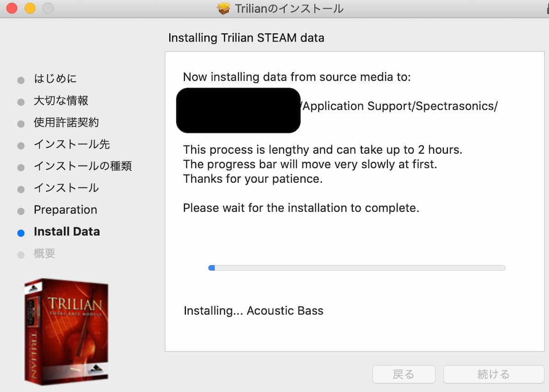Screen dimensions: 549x392
Task: Click the blue bullet beside Install Data
Action: [x=21, y=233]
